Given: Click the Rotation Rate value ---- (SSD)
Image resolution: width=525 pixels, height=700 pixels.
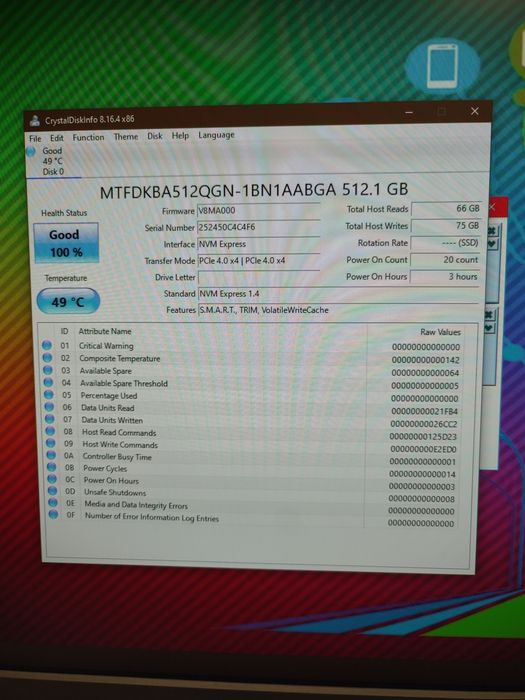Looking at the screenshot, I should 446,243.
